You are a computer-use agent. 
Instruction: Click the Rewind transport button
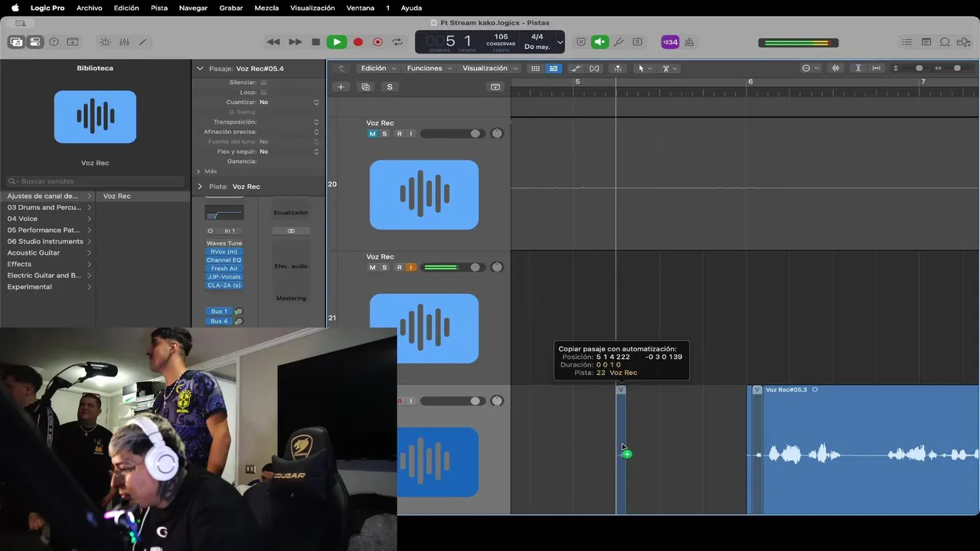click(273, 42)
